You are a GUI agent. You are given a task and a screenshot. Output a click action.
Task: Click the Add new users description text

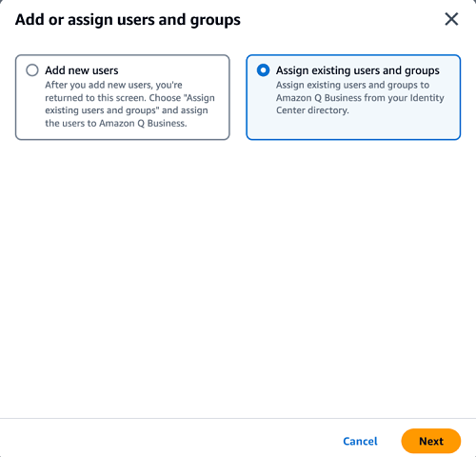pyautogui.click(x=129, y=104)
